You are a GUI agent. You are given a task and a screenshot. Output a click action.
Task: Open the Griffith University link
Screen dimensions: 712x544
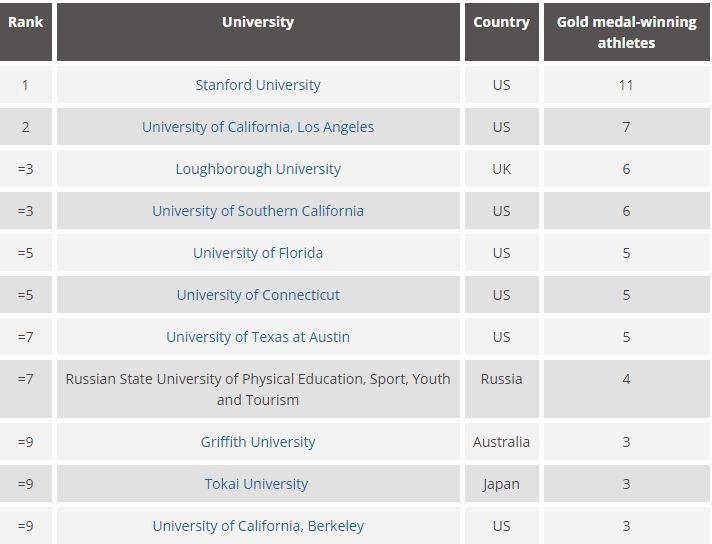tap(258, 442)
